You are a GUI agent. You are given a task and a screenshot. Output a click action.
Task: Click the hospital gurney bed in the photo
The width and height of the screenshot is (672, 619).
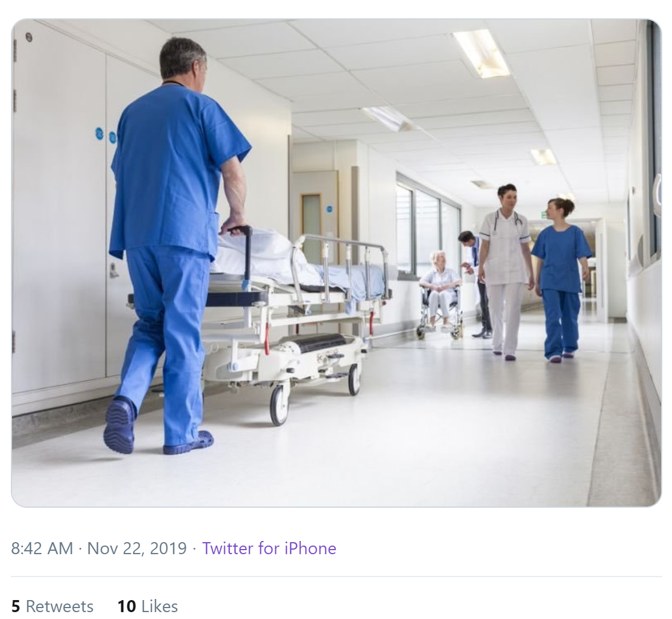(296, 317)
